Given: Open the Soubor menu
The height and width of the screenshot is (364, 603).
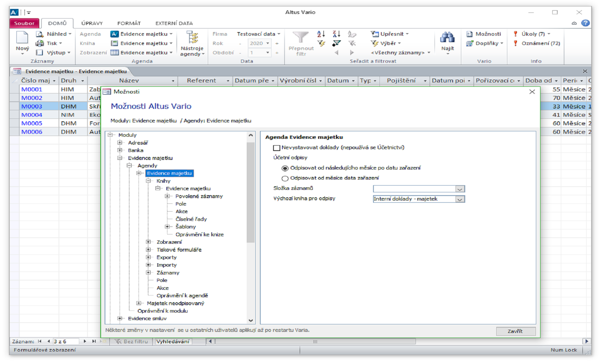Looking at the screenshot, I should [x=24, y=23].
